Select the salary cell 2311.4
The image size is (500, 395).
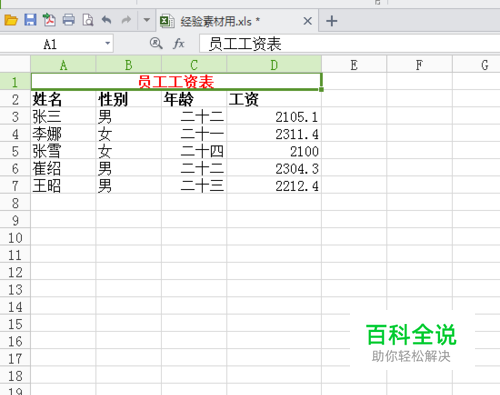coord(274,134)
